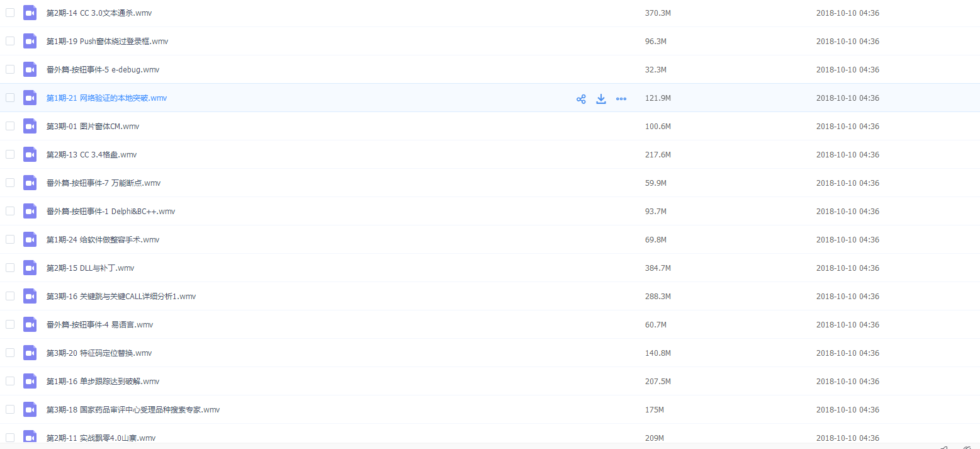This screenshot has height=449, width=980.
Task: Click the file name 番外篇-按钮事件-4 易语言.wmv
Action: click(x=99, y=325)
